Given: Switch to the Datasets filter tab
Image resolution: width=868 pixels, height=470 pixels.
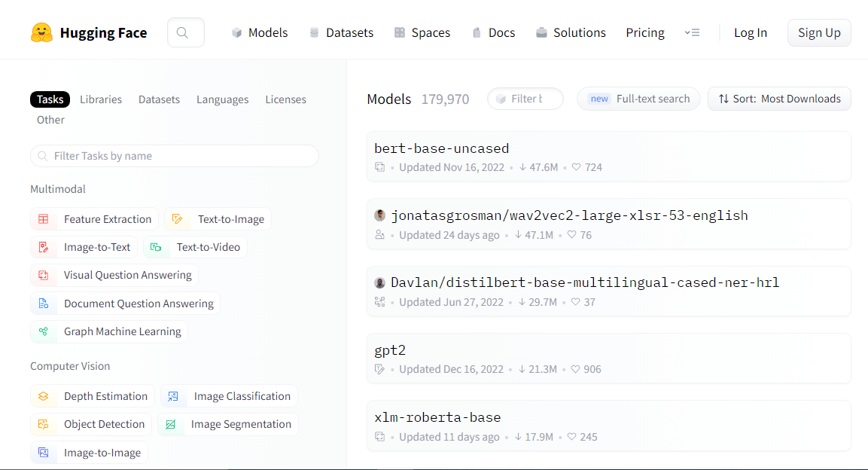Looking at the screenshot, I should (159, 99).
